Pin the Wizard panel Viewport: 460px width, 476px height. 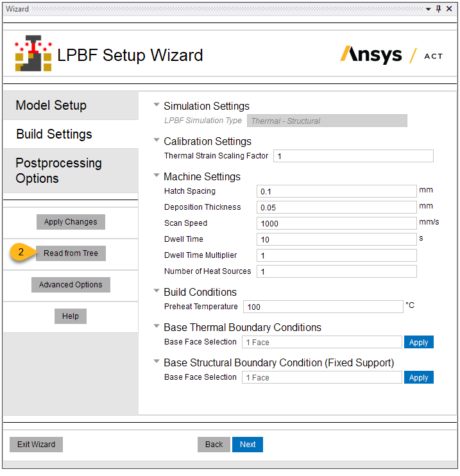pos(438,9)
